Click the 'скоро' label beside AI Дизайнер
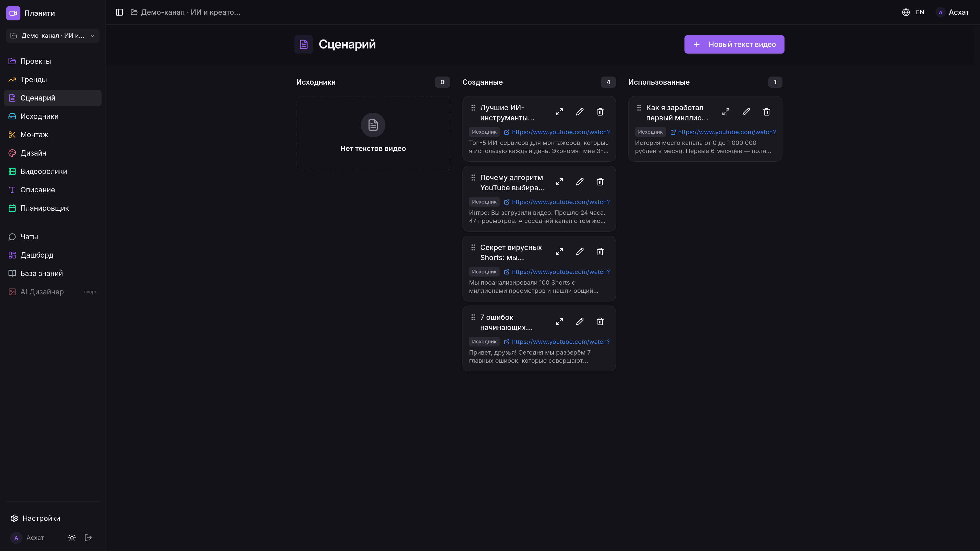Image resolution: width=980 pixels, height=551 pixels. pyautogui.click(x=91, y=292)
